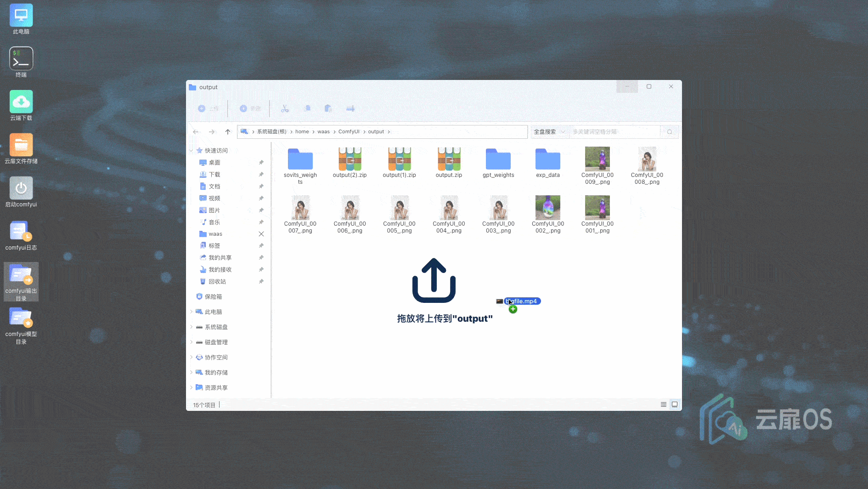Click the search magnifier icon

(670, 132)
